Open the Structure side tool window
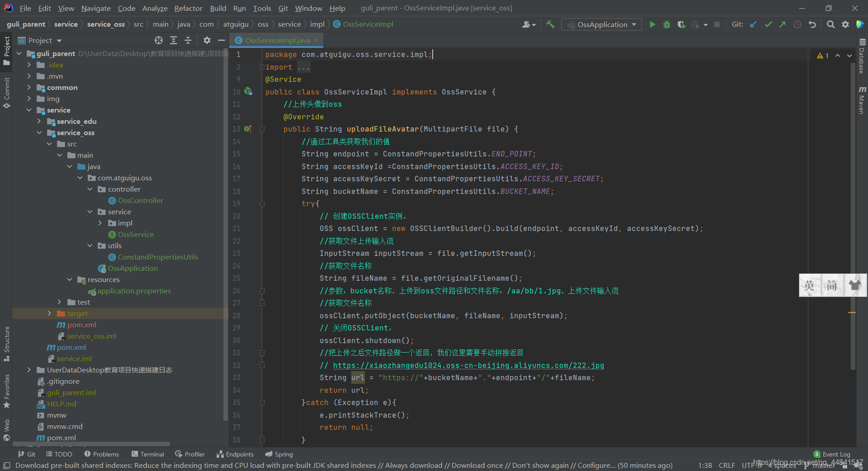This screenshot has height=471, width=868. [x=6, y=344]
